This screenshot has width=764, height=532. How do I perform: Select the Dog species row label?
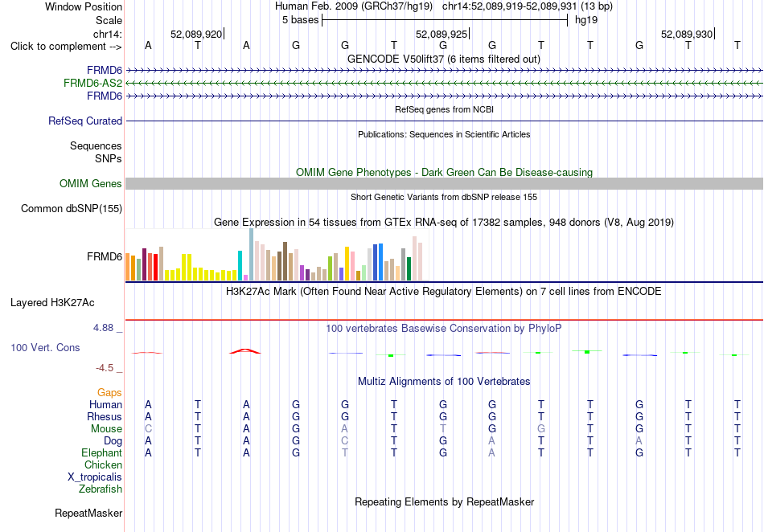coord(113,441)
